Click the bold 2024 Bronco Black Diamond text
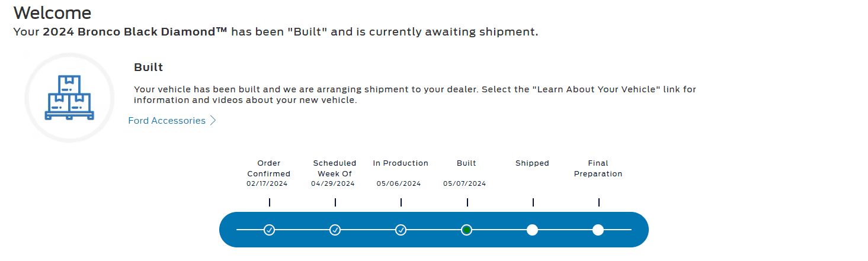The width and height of the screenshot is (868, 261). 135,32
